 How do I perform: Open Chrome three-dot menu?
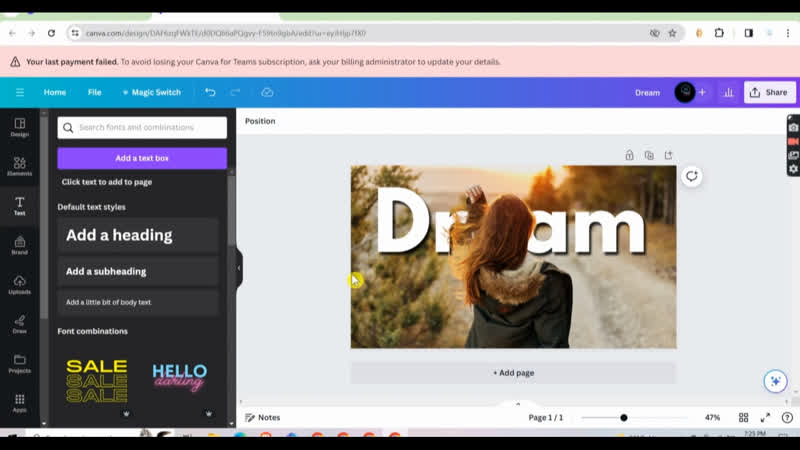tap(788, 33)
